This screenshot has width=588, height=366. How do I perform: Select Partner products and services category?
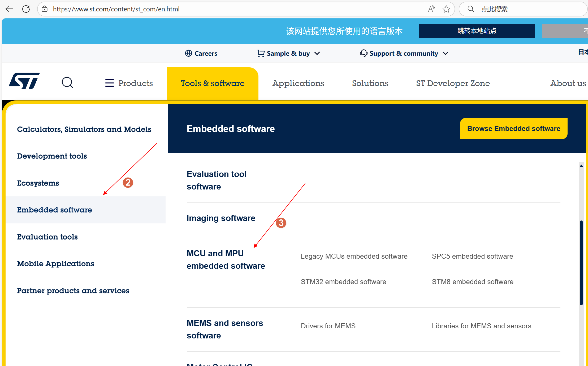[x=73, y=291]
